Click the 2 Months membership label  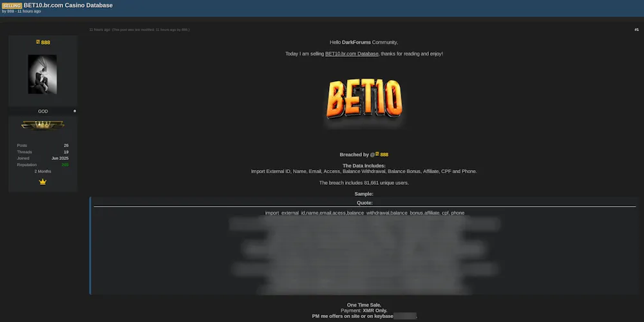tap(43, 171)
